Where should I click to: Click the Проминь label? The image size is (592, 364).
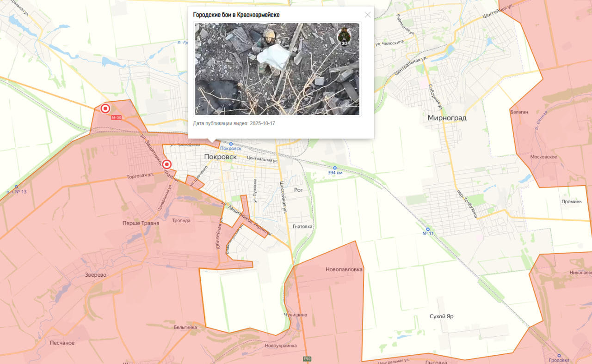[572, 201]
